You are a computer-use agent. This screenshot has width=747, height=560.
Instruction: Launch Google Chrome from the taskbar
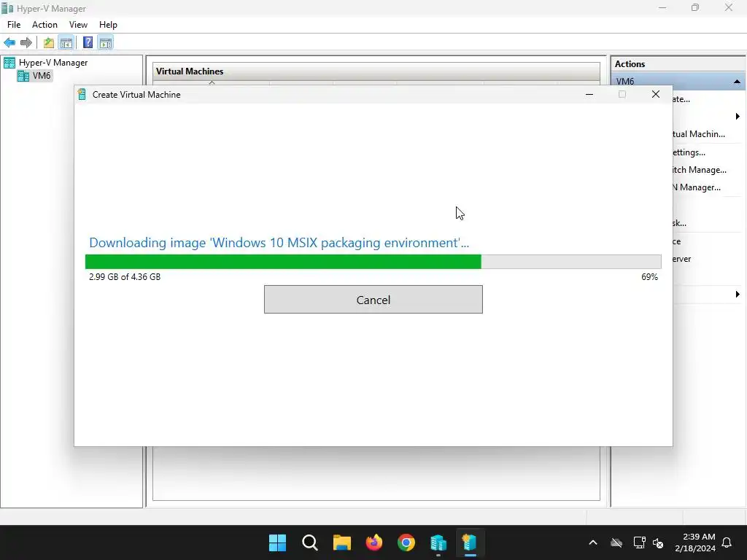point(406,542)
